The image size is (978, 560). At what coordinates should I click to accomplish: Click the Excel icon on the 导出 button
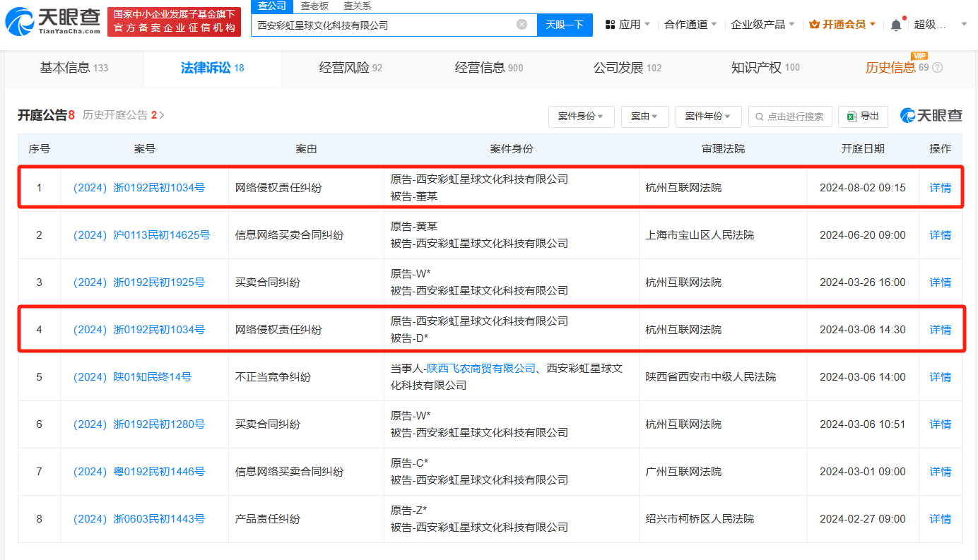[853, 117]
